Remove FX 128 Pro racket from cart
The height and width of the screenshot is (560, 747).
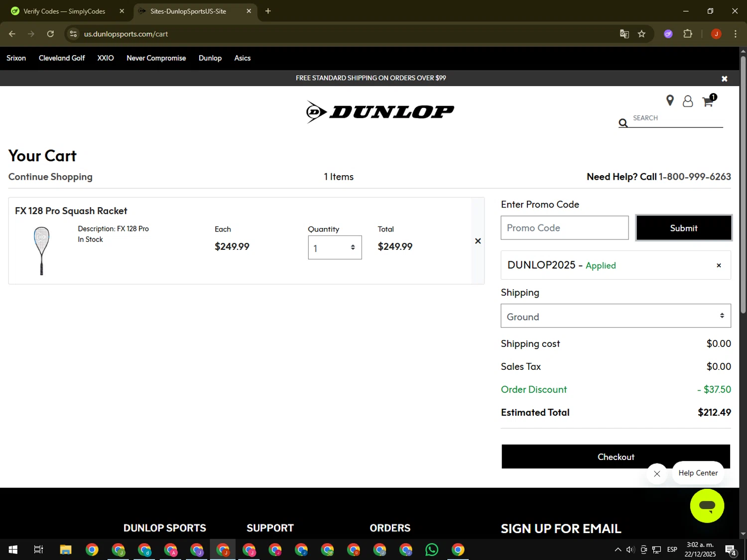478,241
